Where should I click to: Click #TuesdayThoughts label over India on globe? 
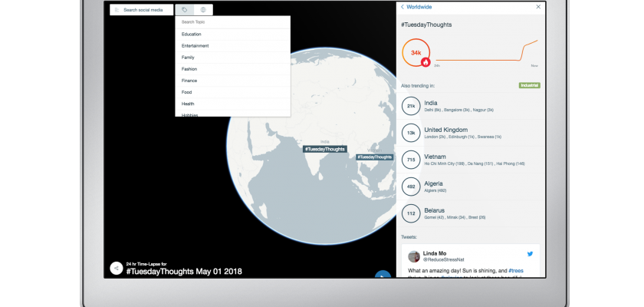[324, 149]
